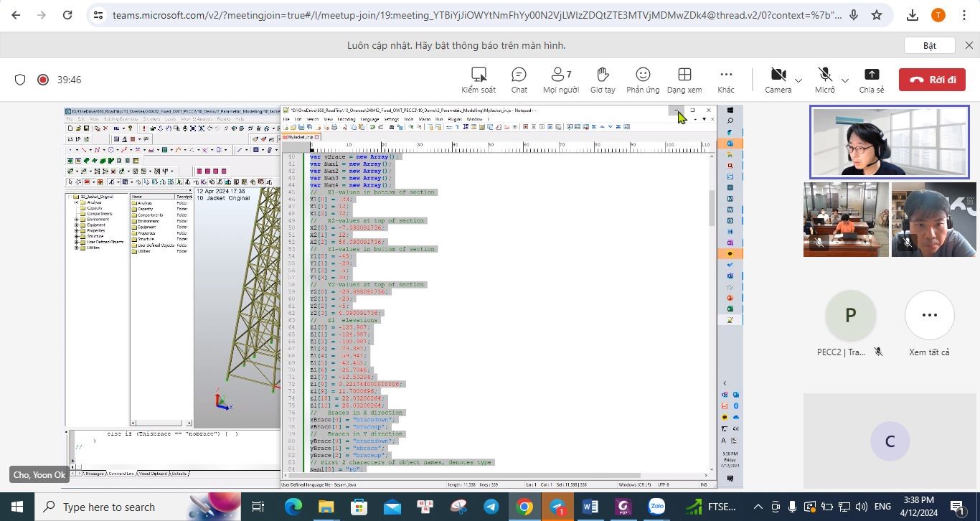Raise hand with Giơ tay
This screenshot has height=521, width=980.
(x=603, y=80)
